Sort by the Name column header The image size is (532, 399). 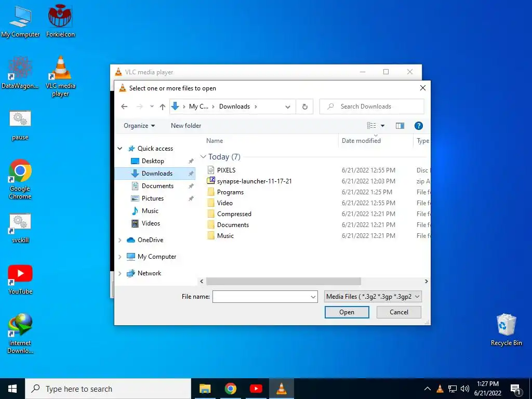215,141
